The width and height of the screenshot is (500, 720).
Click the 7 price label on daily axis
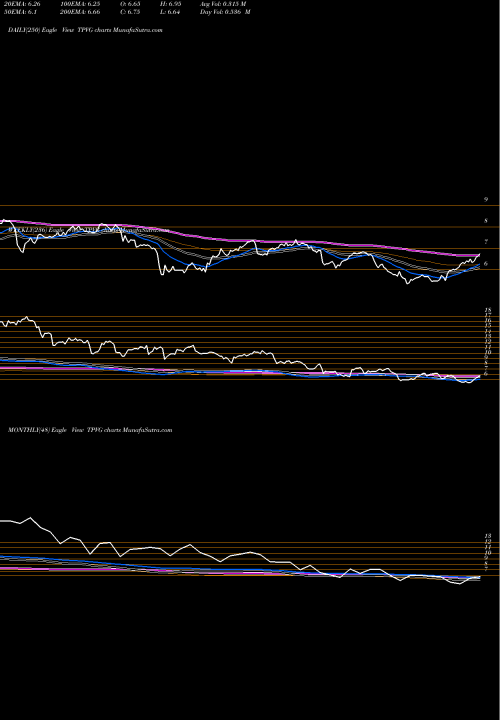(485, 242)
